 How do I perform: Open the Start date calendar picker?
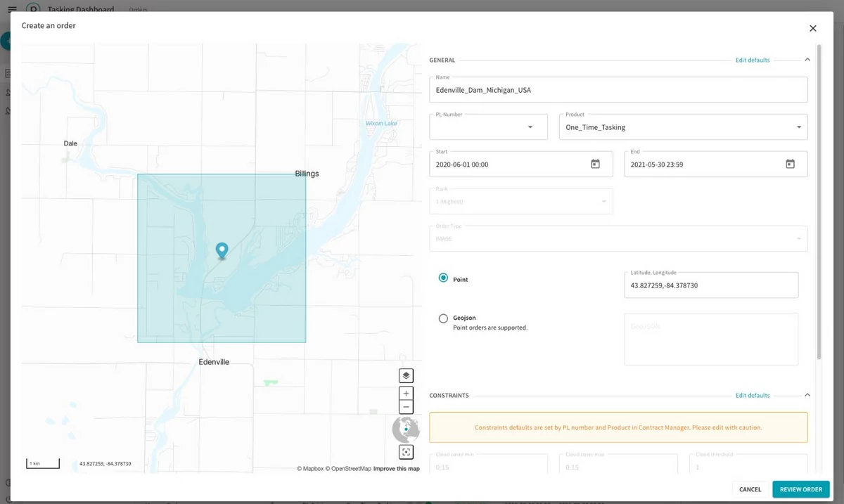pos(595,164)
